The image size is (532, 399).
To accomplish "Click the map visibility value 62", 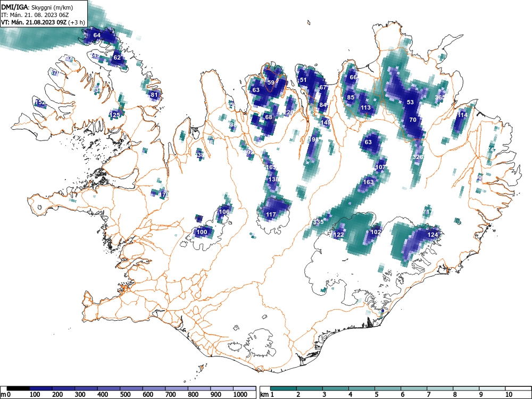I will [x=117, y=57].
